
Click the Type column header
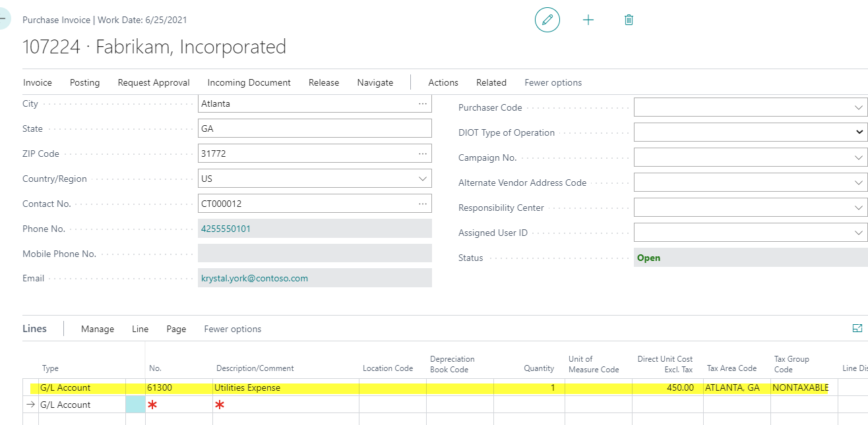pyautogui.click(x=50, y=368)
